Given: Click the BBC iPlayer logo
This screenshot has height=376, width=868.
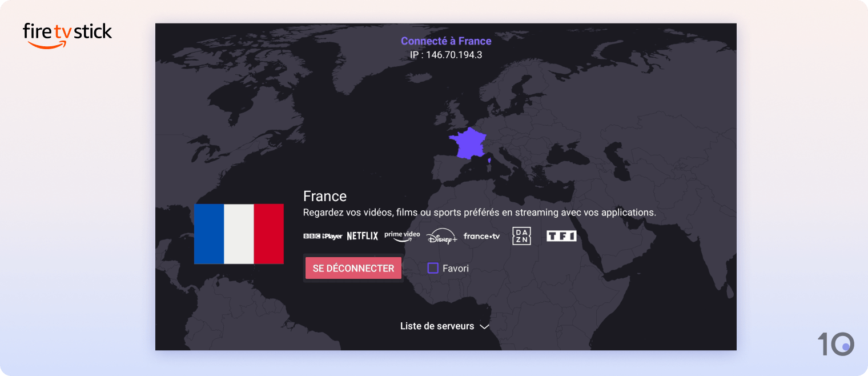Looking at the screenshot, I should [323, 236].
